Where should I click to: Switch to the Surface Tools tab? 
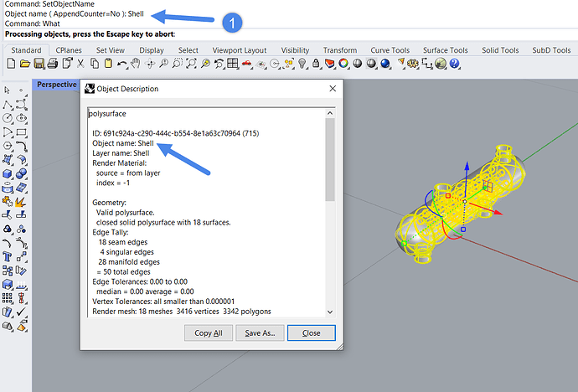(x=446, y=50)
